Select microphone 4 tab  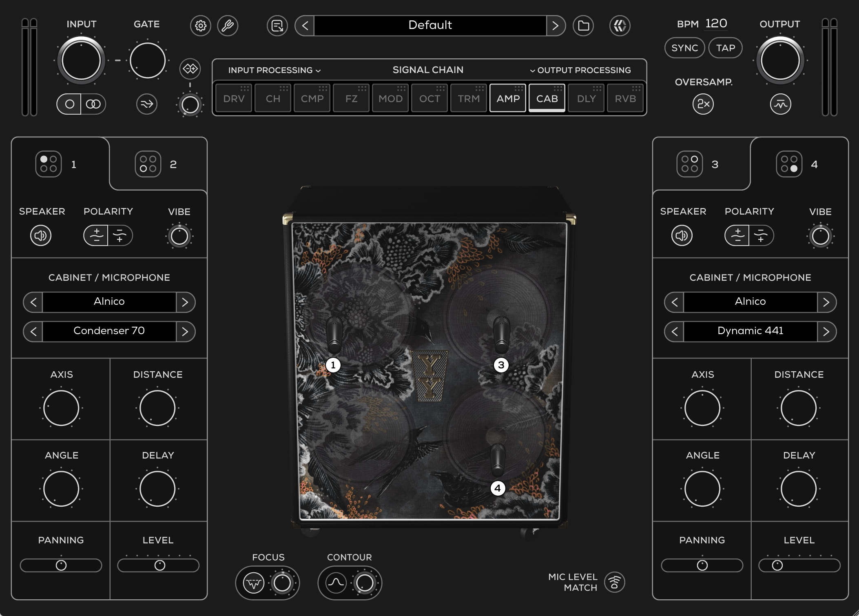(x=799, y=164)
